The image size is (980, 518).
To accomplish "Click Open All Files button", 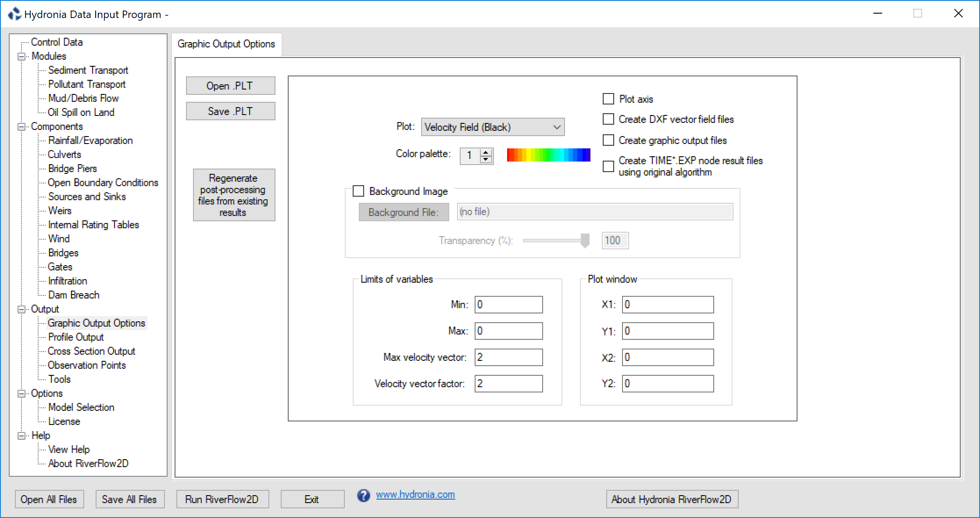I will pyautogui.click(x=49, y=499).
